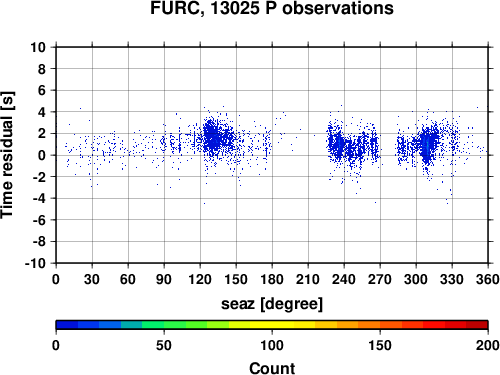Click the y-axis tick label '8'
Screen dimensions: 500x375
coord(42,69)
